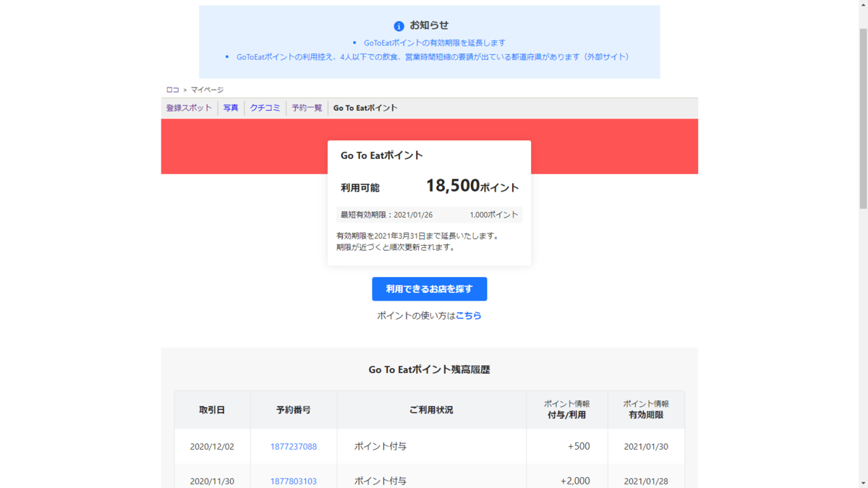
Task: Switch to the クチコミ tab
Action: pyautogui.click(x=265, y=108)
